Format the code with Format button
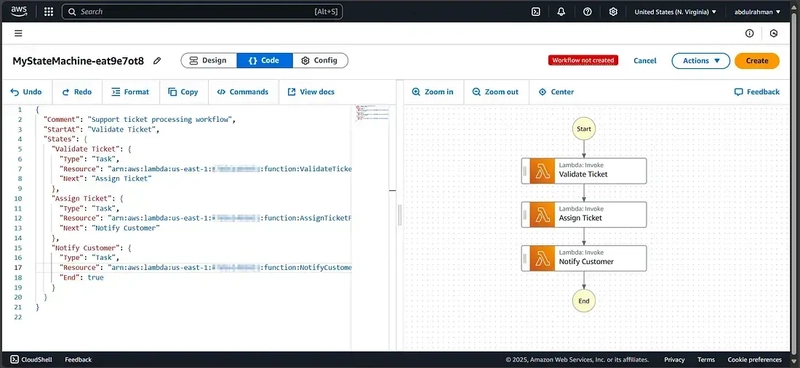This screenshot has height=368, width=800. click(x=131, y=92)
